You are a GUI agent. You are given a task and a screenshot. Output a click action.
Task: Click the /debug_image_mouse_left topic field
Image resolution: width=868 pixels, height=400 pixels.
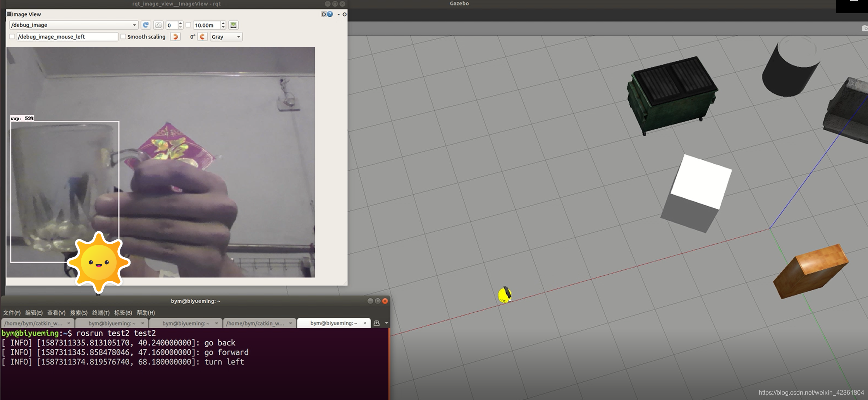click(x=67, y=37)
